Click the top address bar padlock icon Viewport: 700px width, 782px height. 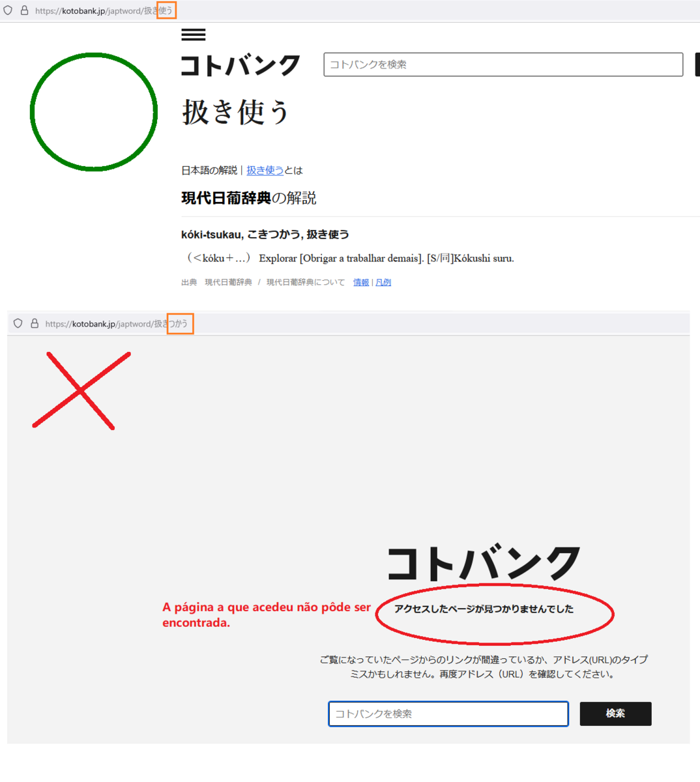(x=24, y=10)
